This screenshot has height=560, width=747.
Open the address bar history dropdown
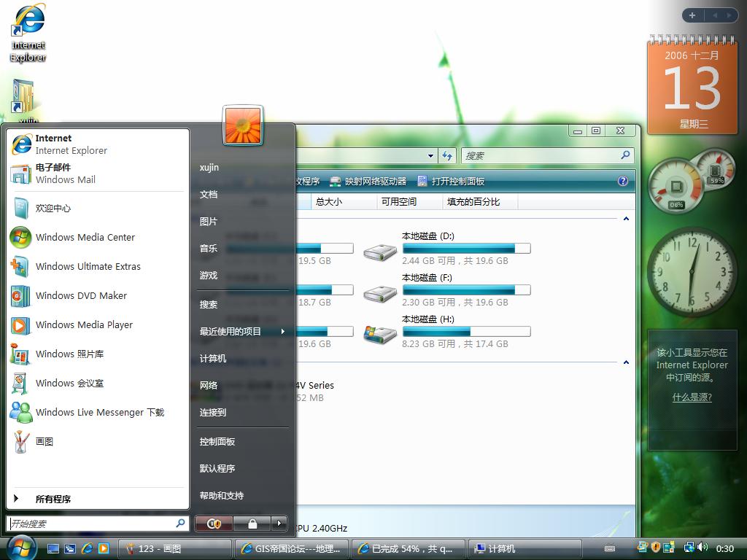(430, 156)
